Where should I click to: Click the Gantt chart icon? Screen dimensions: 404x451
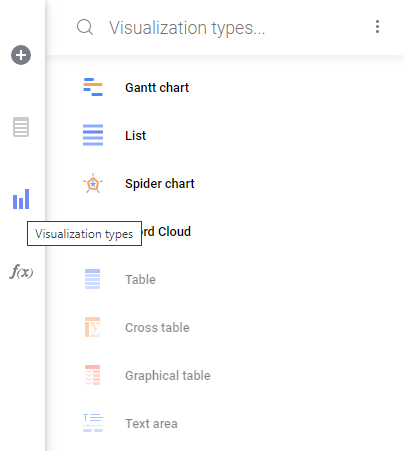93,87
